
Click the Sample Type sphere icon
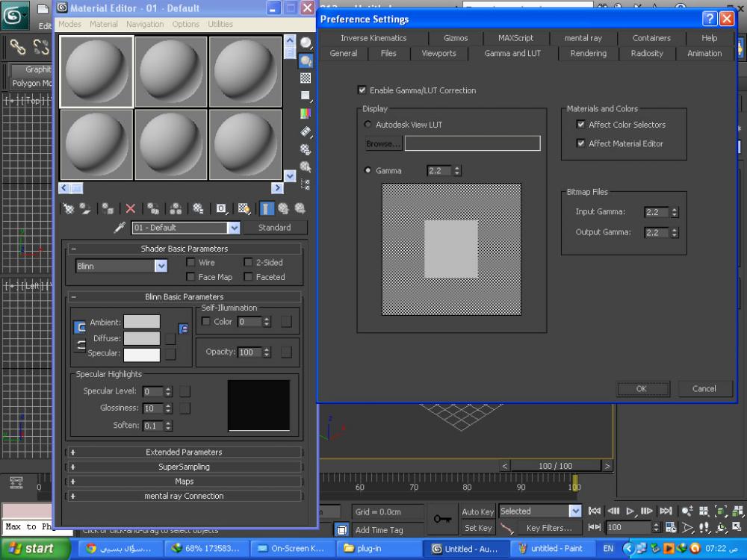[x=306, y=43]
